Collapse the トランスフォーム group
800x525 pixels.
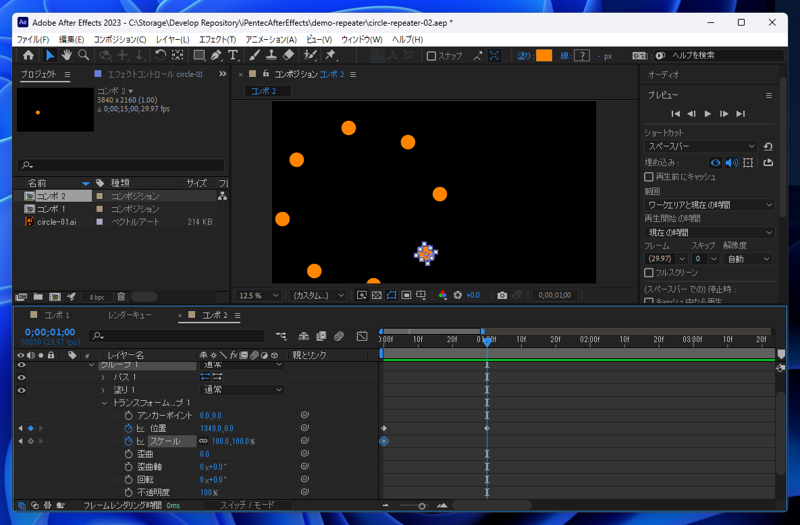click(103, 403)
